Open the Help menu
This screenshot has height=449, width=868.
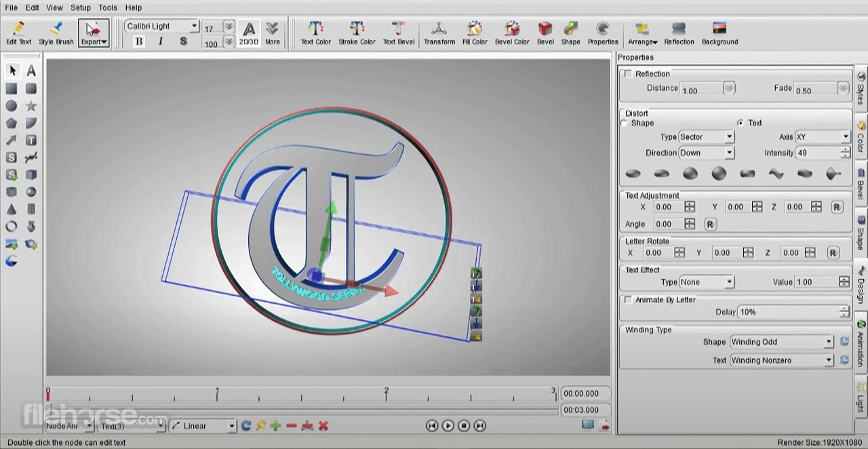[134, 7]
